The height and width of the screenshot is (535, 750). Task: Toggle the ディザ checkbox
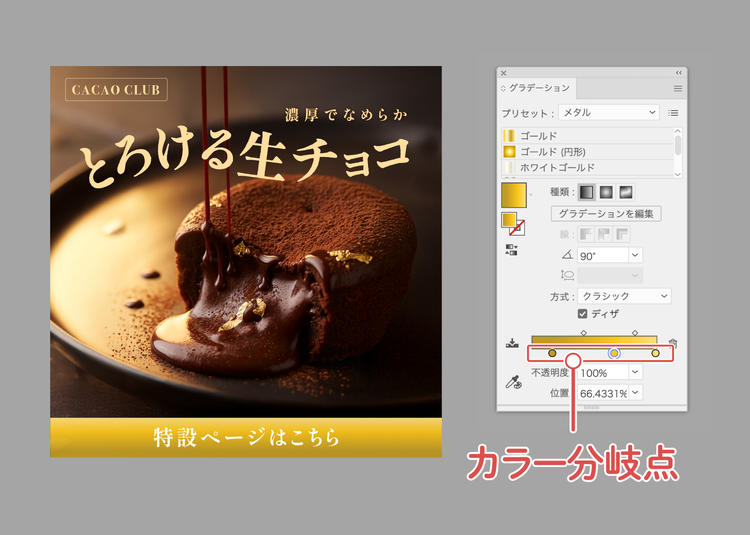point(582,314)
